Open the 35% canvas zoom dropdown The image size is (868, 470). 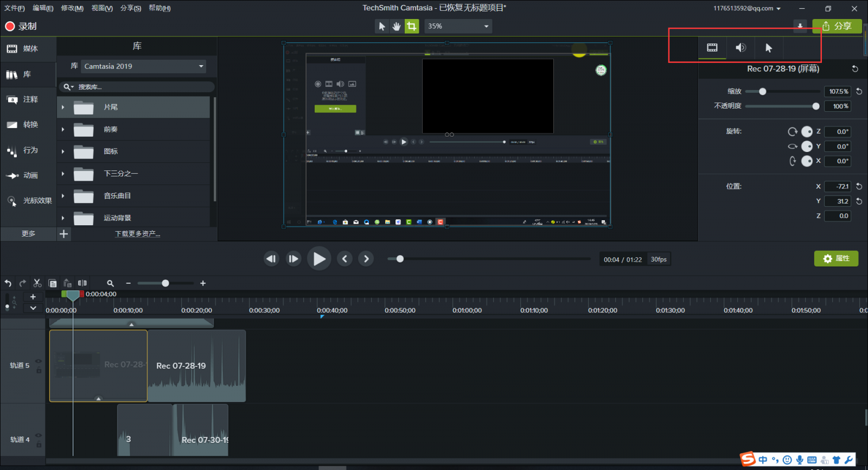click(x=458, y=26)
